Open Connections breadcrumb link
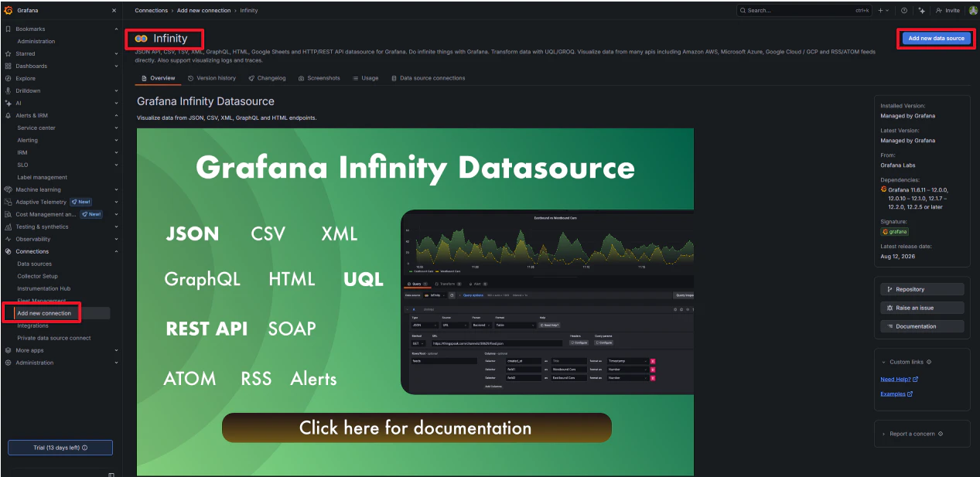 click(x=151, y=11)
